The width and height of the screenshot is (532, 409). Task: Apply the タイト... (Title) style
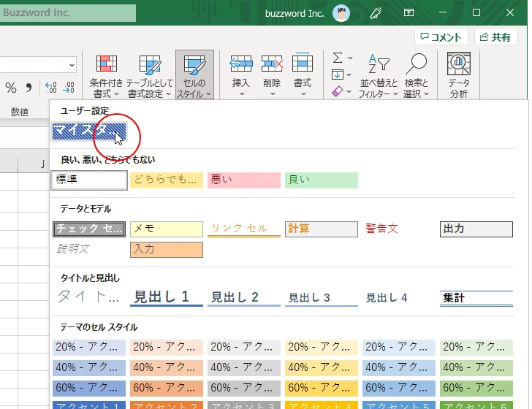89,297
